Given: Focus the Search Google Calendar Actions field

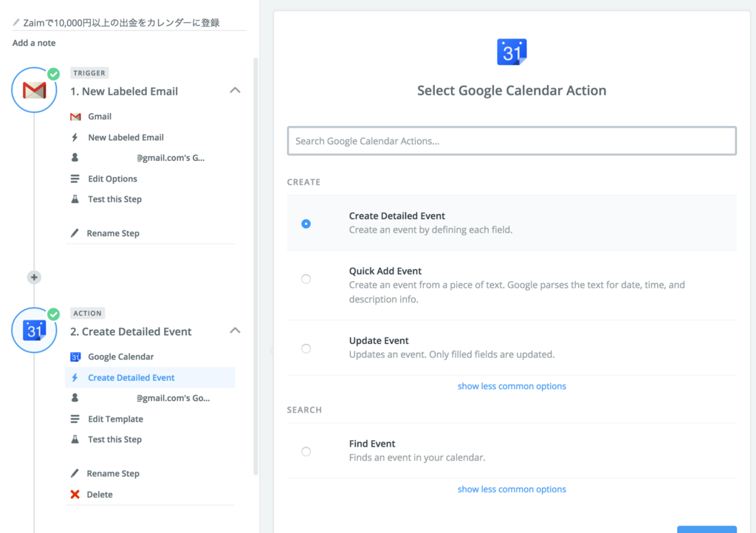Looking at the screenshot, I should click(x=512, y=141).
